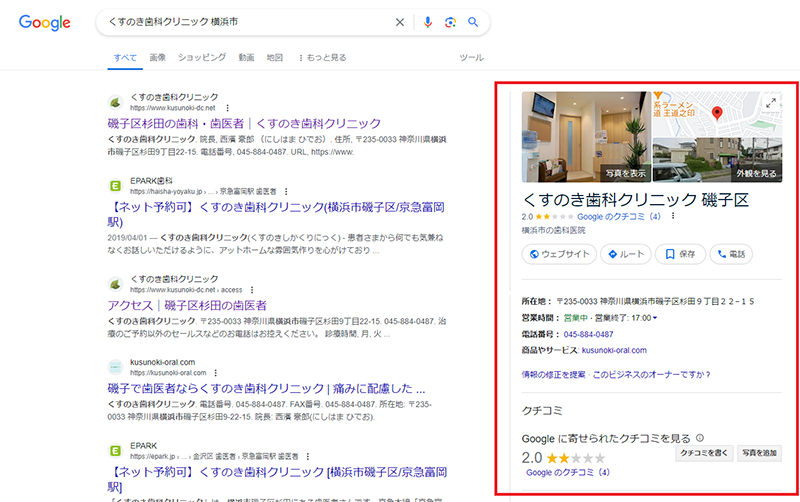Switch to the 動画 tab
This screenshot has height=502, width=800.
pos(246,58)
